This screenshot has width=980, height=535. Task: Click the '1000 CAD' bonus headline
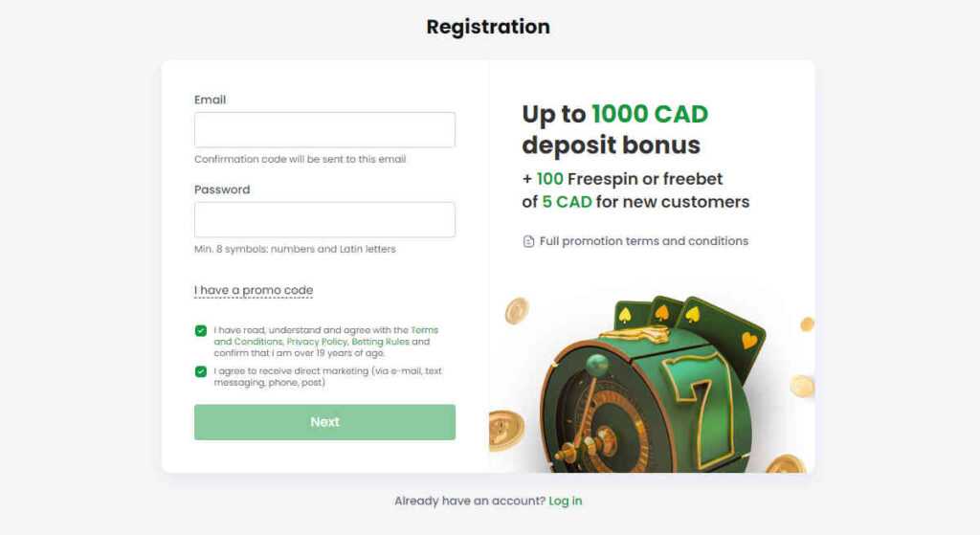coord(650,114)
